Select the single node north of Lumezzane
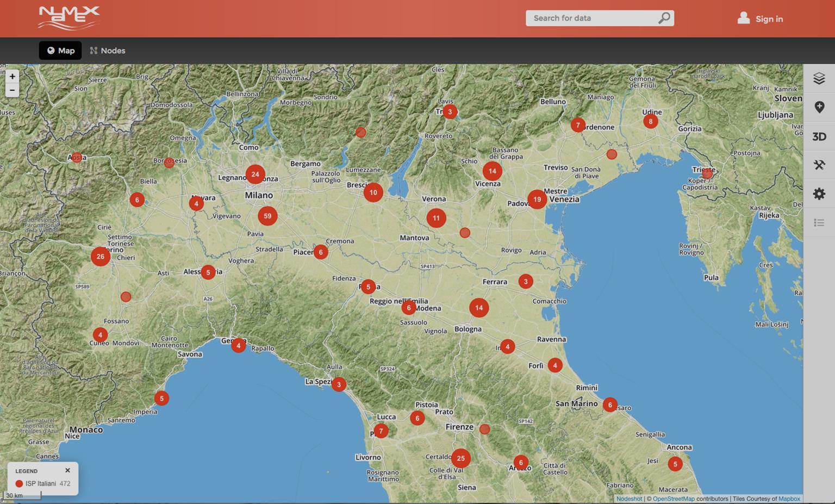Viewport: 835px width, 504px height. click(360, 132)
